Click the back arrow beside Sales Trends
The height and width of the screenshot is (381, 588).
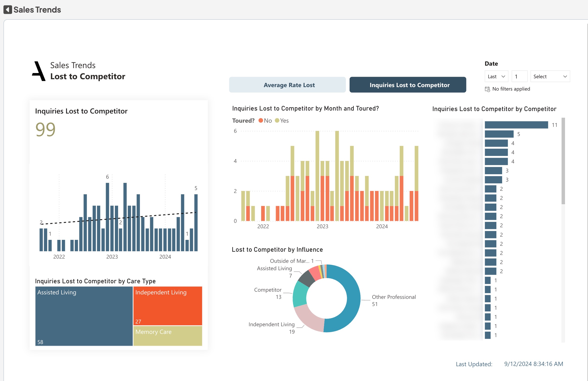tap(8, 10)
